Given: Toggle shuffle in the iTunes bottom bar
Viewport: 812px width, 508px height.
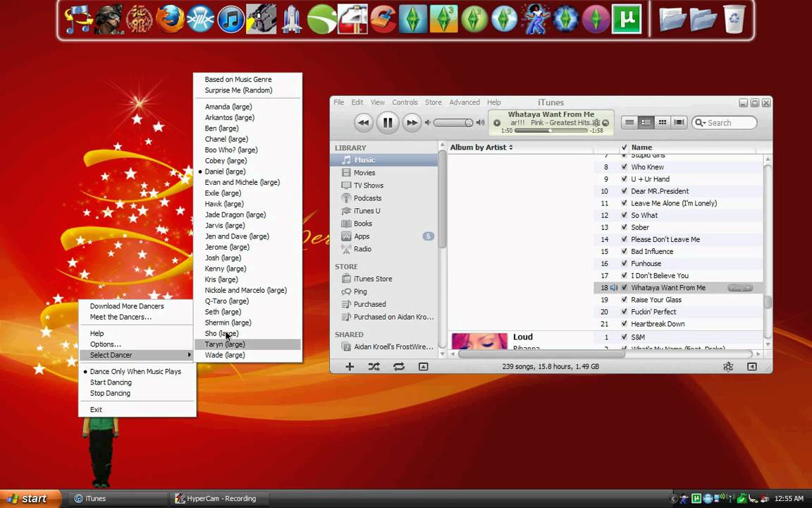Looking at the screenshot, I should coord(374,366).
